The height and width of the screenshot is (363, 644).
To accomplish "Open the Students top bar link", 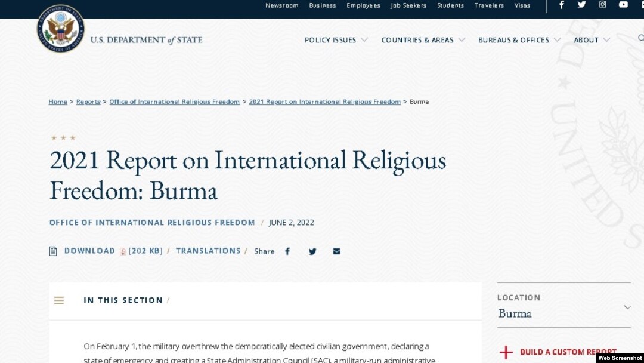I will pyautogui.click(x=450, y=5).
